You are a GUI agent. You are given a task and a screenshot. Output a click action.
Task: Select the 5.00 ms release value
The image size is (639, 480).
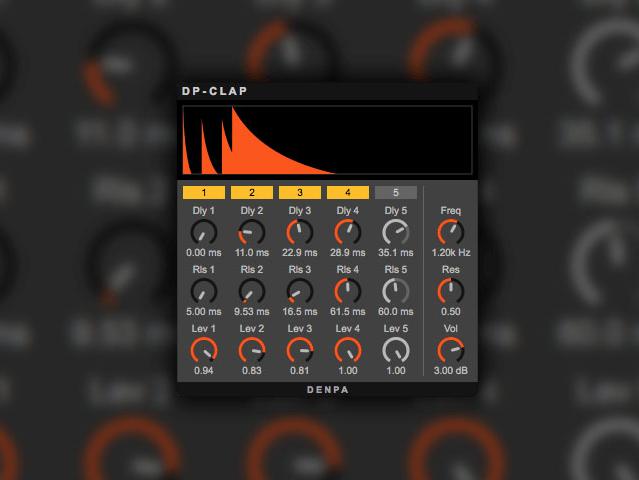(204, 312)
